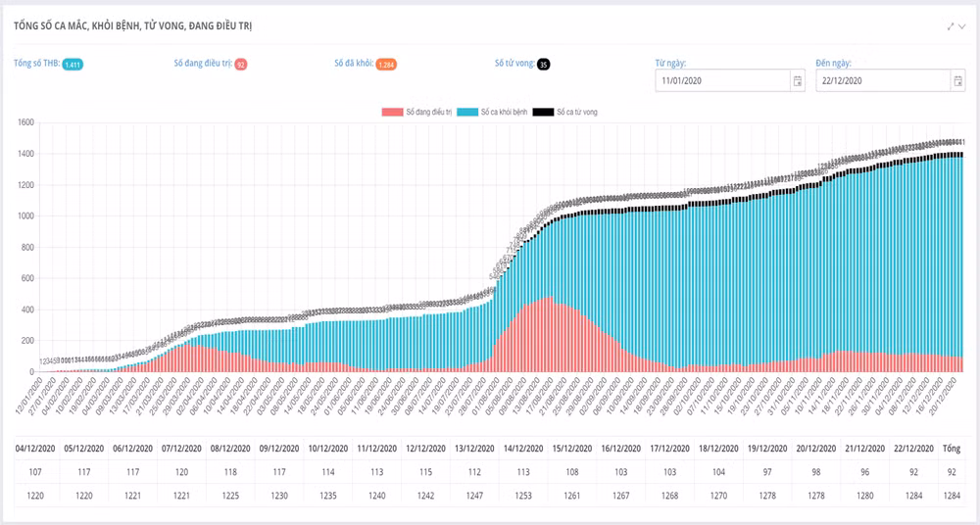Click cell 118 under 08/12/2020
Image resolution: width=980 pixels, height=525 pixels.
(x=230, y=472)
